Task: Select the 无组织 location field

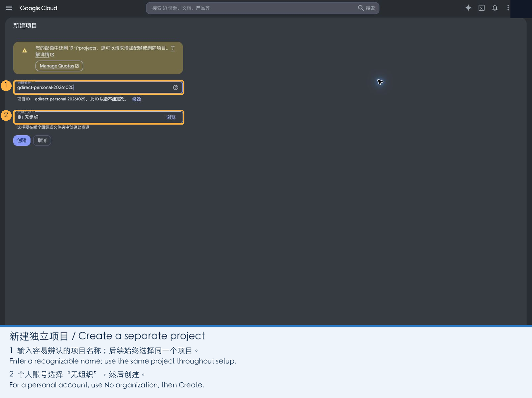Action: pyautogui.click(x=98, y=117)
